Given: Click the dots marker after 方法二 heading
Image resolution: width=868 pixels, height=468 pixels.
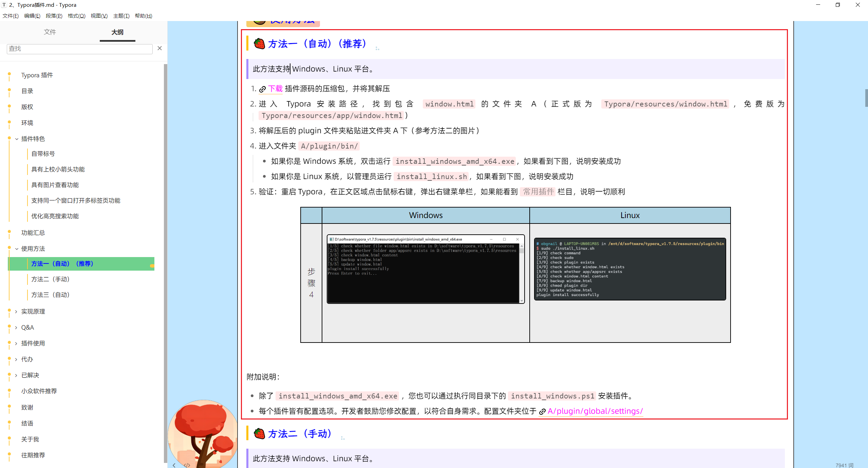Looking at the screenshot, I should [x=343, y=438].
